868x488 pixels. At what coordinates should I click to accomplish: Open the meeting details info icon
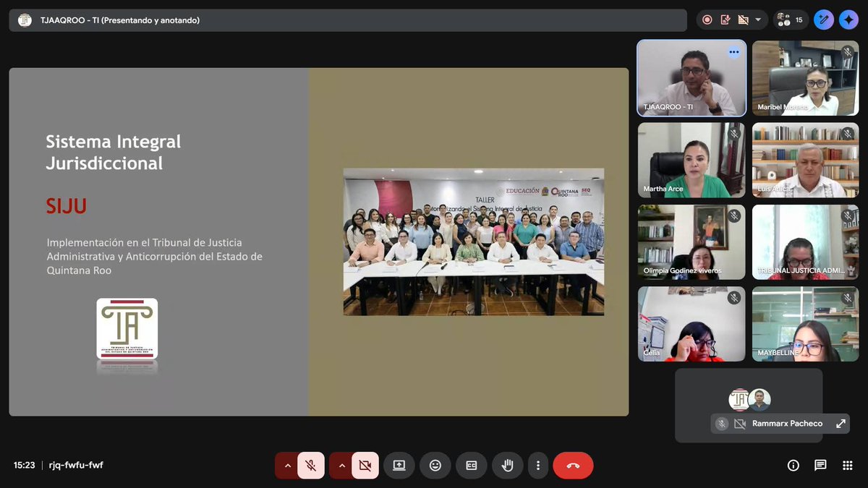[793, 466]
